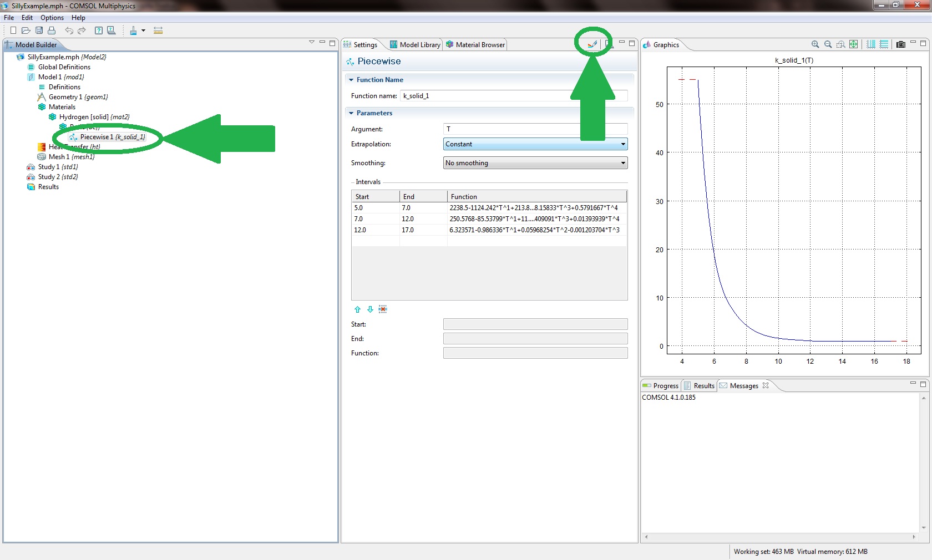Viewport: 932px width, 560px height.
Task: Open the Extrapolation dropdown set to Constant
Action: (535, 144)
